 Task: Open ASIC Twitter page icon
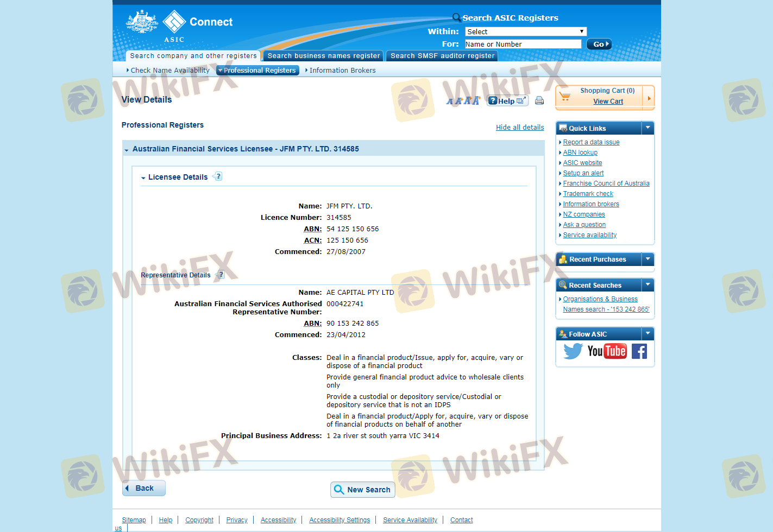tap(573, 351)
